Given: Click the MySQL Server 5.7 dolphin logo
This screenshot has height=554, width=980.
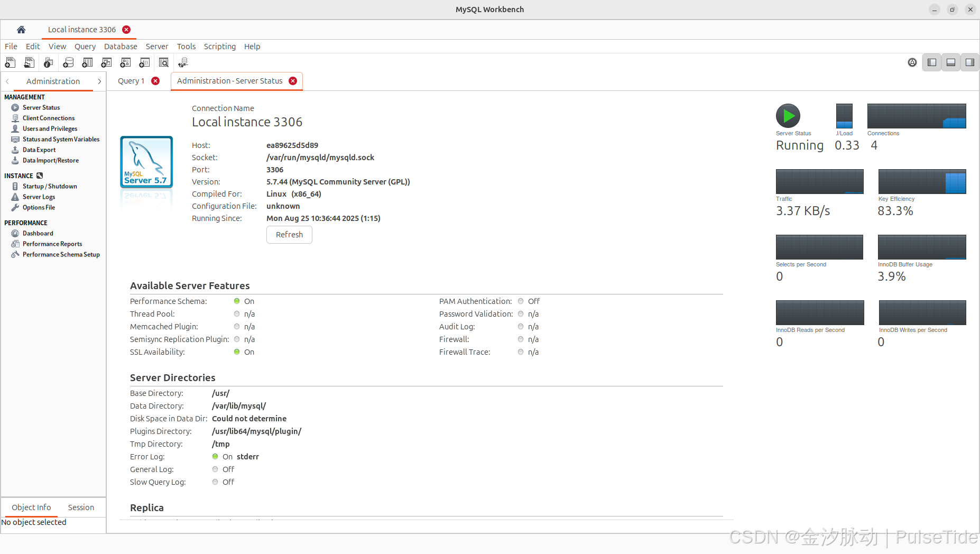Looking at the screenshot, I should (x=146, y=162).
